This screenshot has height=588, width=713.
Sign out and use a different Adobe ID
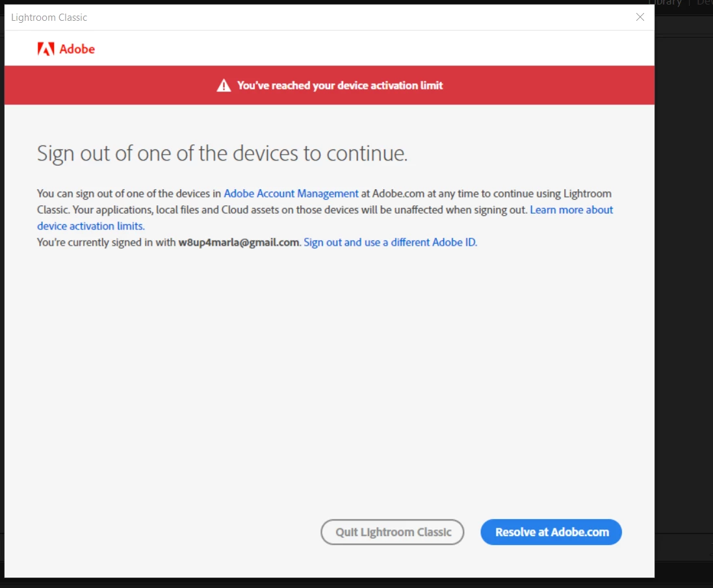pos(390,242)
